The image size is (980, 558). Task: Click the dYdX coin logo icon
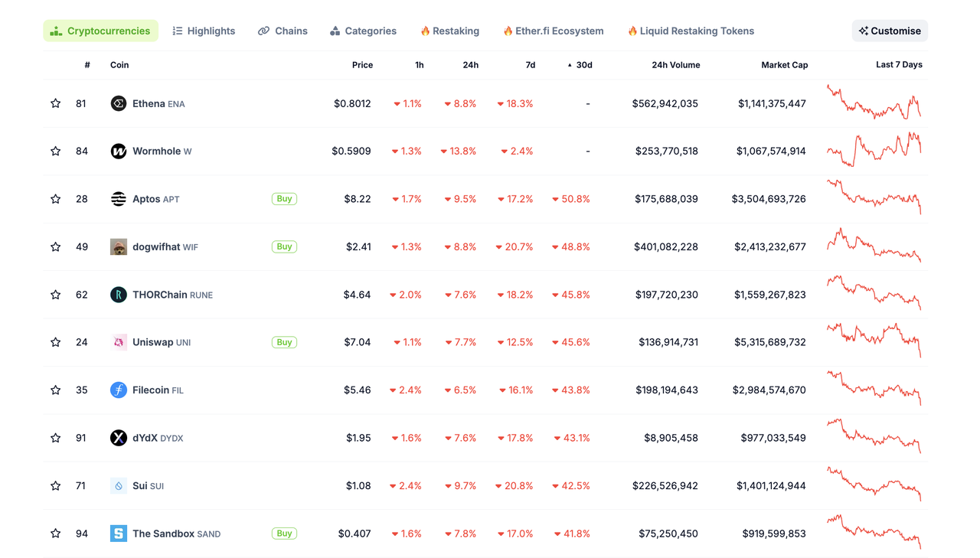click(119, 438)
